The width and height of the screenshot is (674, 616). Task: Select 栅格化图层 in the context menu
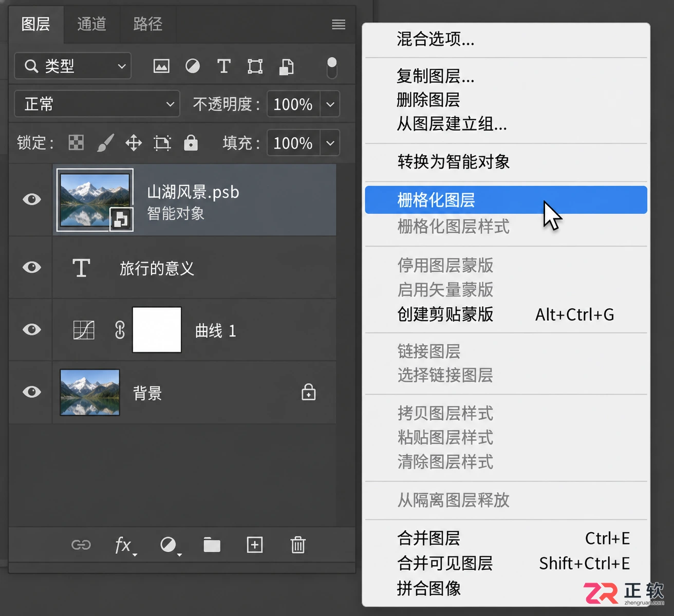pos(506,200)
